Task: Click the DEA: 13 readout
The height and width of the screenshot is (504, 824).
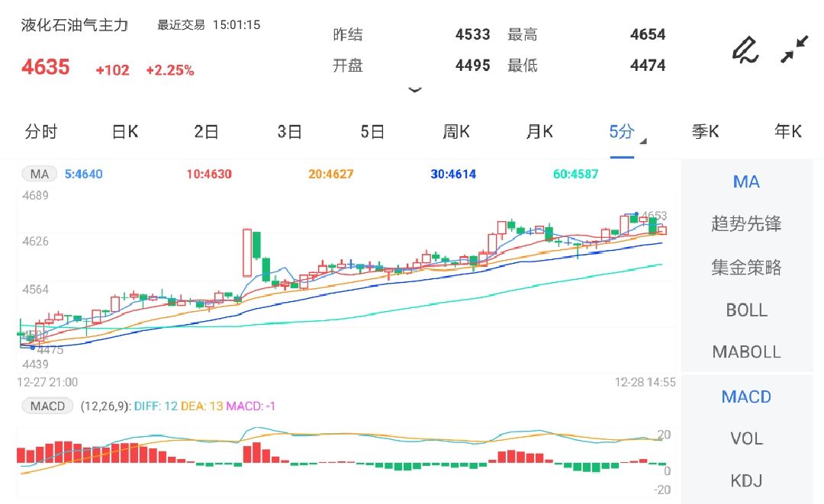Action: (201, 406)
